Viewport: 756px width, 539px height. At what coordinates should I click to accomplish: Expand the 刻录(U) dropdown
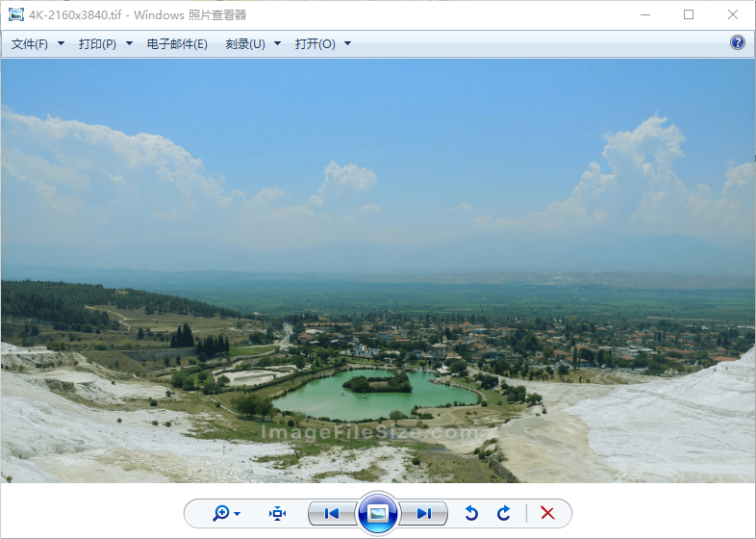pos(253,44)
